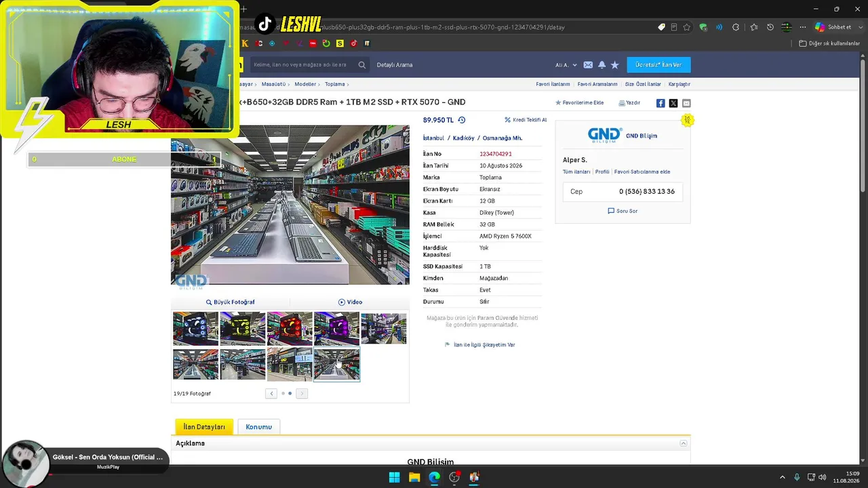Open browser history icon

(770, 27)
